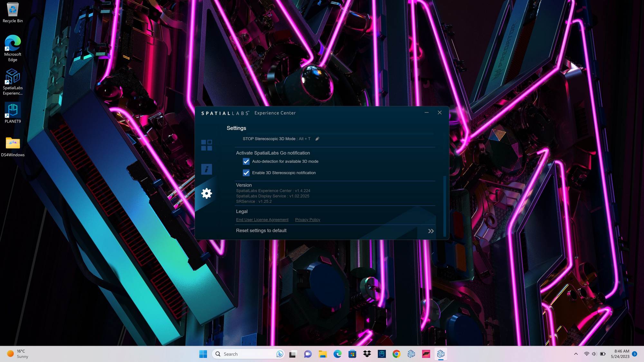Open Task View on the taskbar
This screenshot has height=362, width=644.
click(293, 354)
